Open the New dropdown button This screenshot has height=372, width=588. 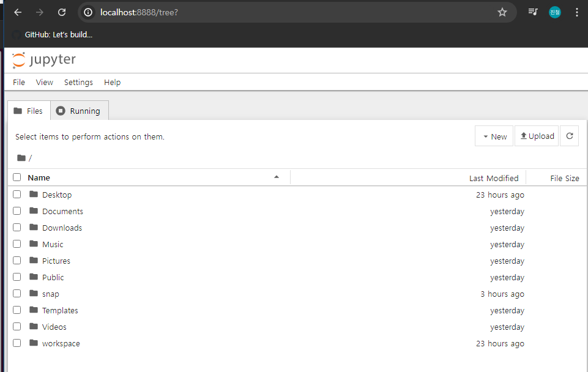point(494,136)
